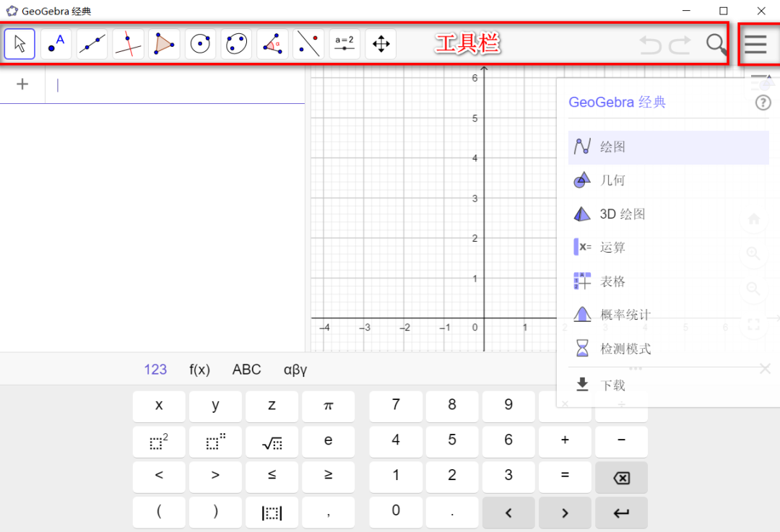Tap the equals key
Screen dimensions: 780x532
tap(565, 477)
